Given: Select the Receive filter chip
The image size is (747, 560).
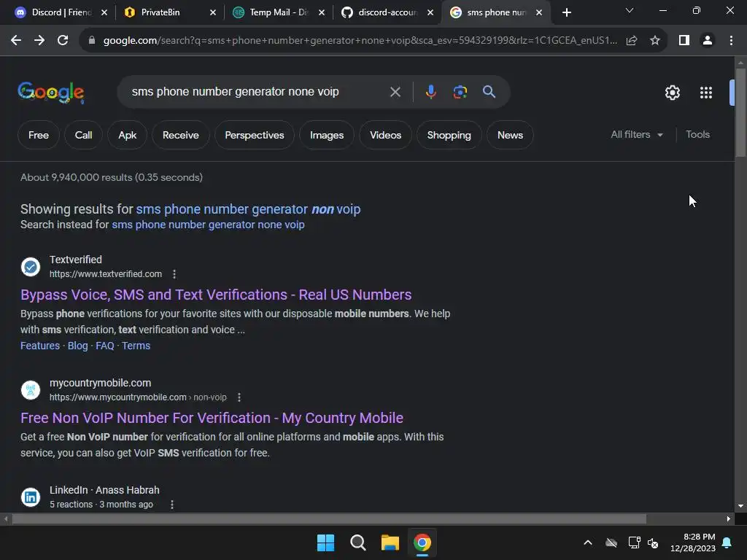Looking at the screenshot, I should click(x=181, y=135).
